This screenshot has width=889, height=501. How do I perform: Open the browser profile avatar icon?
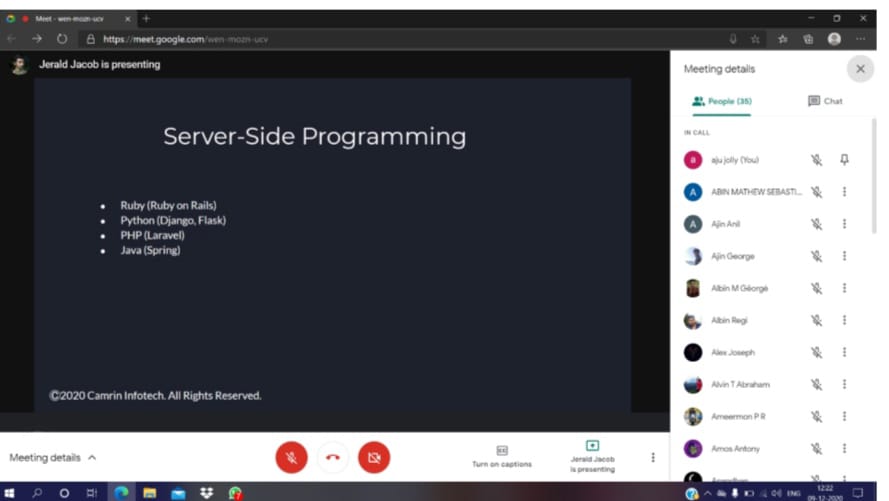[834, 39]
